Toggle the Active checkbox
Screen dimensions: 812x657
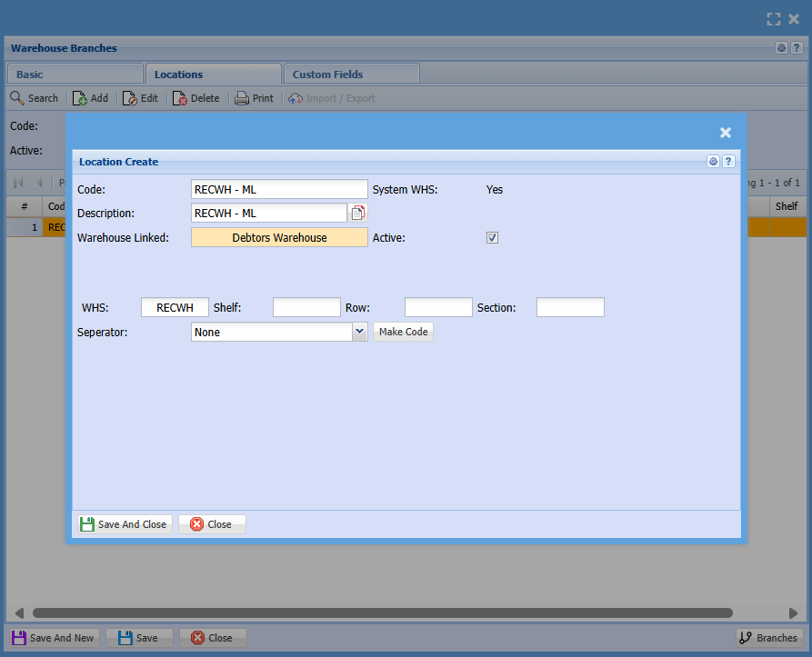(x=493, y=238)
